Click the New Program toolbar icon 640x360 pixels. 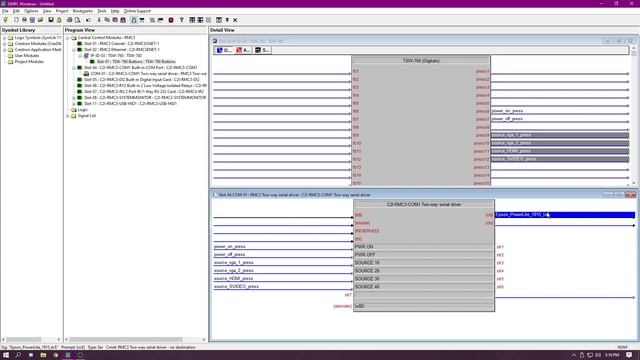[16, 20]
